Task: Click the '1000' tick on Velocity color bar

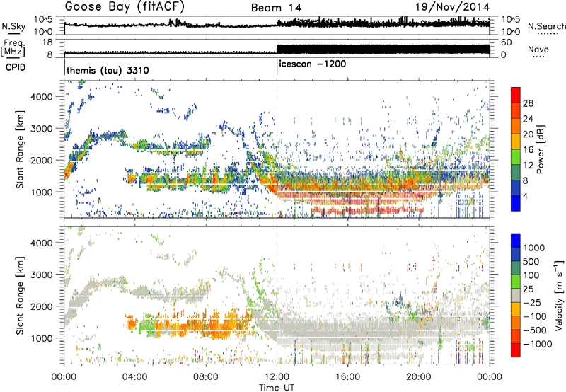Action: click(534, 248)
